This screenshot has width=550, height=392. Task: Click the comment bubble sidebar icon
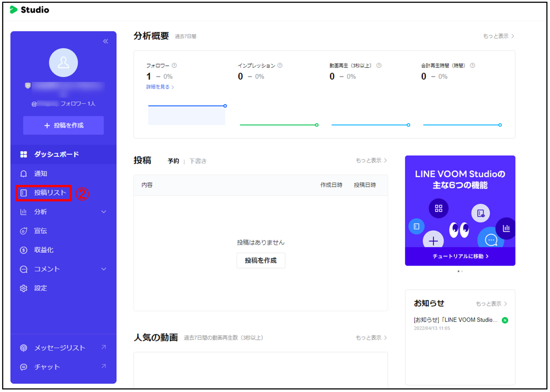click(x=23, y=269)
